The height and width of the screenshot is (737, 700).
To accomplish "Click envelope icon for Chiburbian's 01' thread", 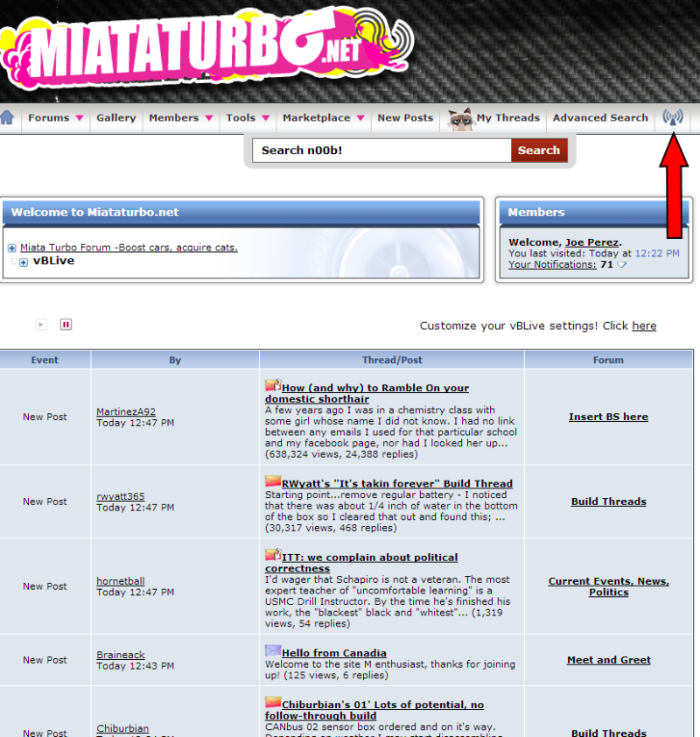I will tap(273, 702).
